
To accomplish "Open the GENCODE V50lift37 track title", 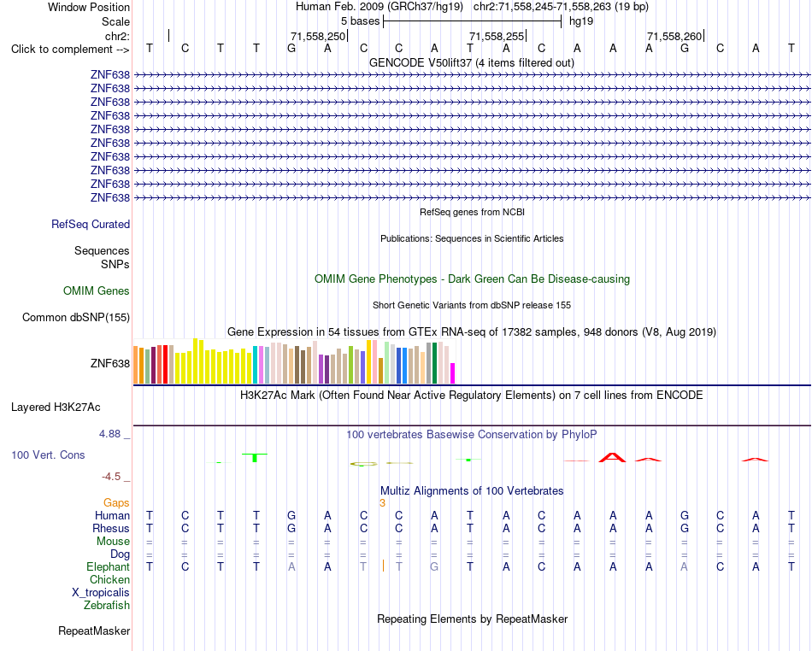I will coord(471,63).
